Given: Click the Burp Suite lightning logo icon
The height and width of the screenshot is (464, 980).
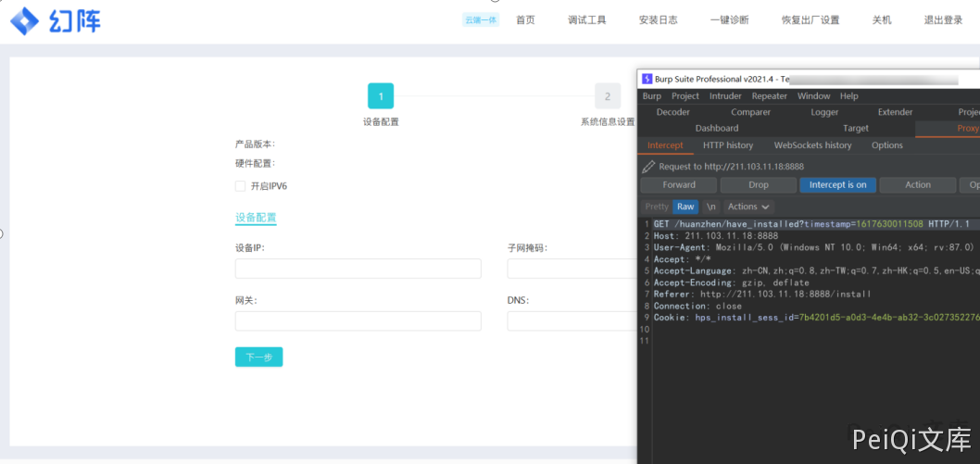Looking at the screenshot, I should click(647, 79).
